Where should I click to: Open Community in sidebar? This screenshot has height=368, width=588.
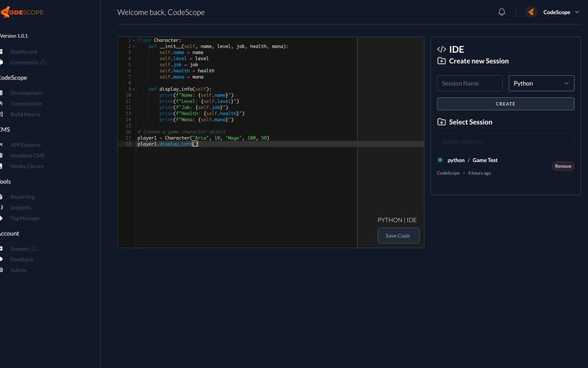point(24,63)
